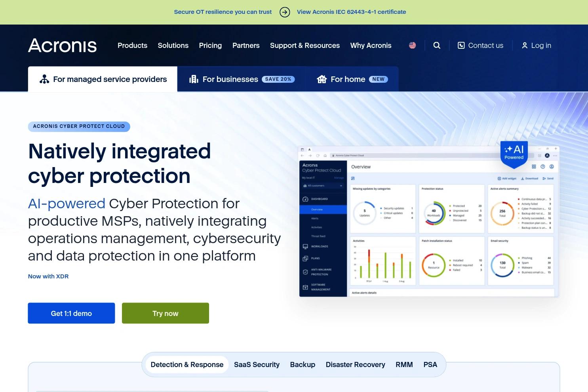Click the Log in person icon

(x=525, y=46)
